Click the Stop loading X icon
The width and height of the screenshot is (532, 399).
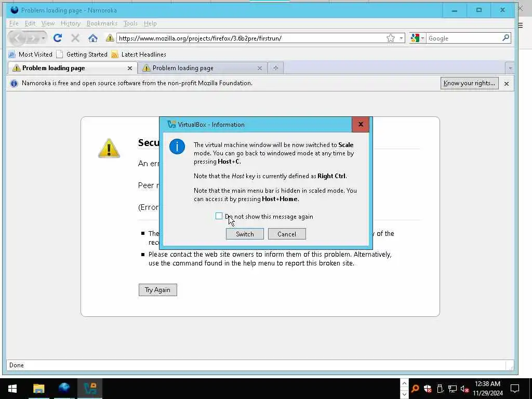coord(75,38)
